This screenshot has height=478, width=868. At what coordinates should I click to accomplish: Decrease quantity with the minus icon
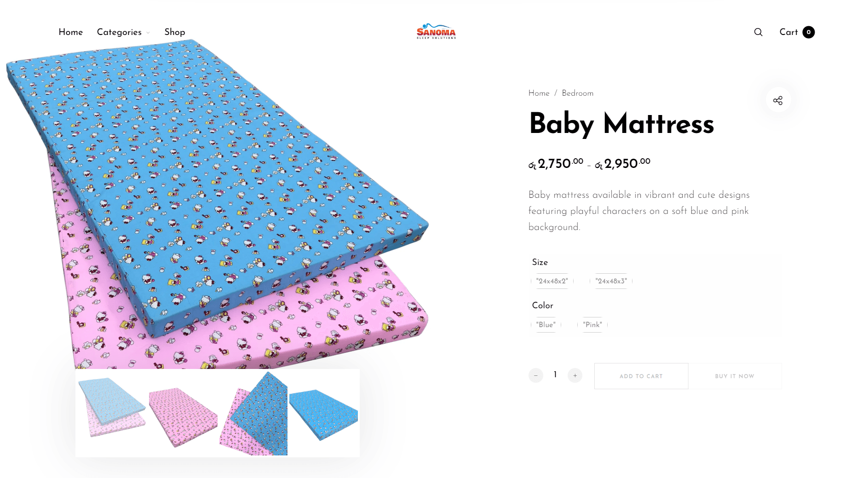(x=535, y=375)
